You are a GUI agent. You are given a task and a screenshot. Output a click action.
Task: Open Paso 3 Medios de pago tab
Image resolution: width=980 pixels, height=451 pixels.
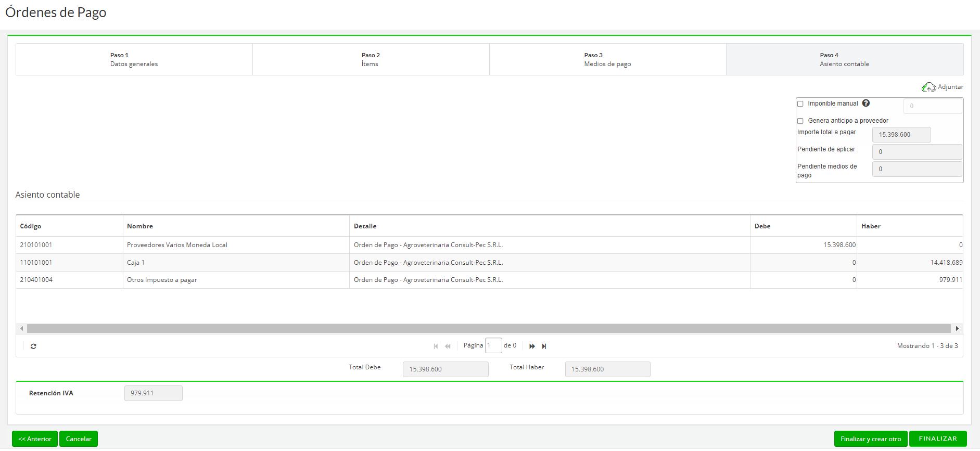[x=607, y=59]
